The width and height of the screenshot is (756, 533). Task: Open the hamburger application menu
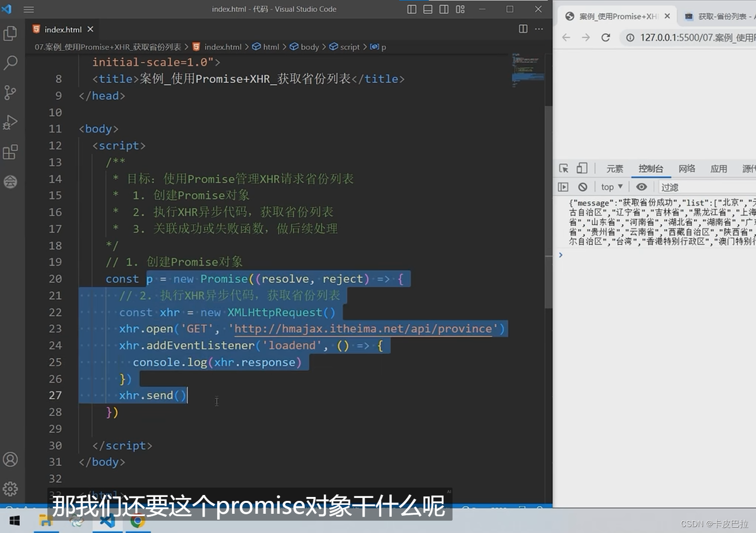click(x=29, y=9)
